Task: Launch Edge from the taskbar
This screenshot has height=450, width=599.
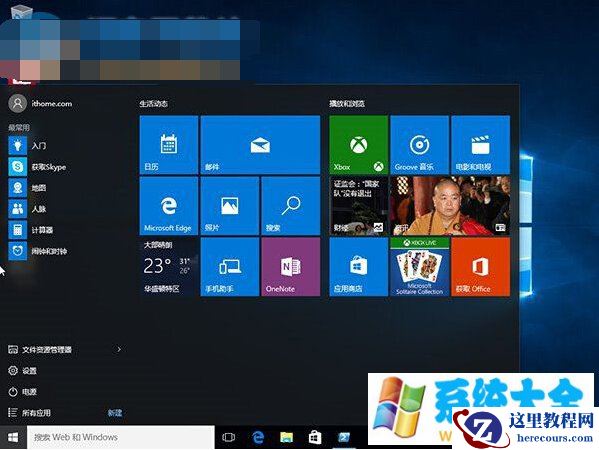Action: [258, 437]
